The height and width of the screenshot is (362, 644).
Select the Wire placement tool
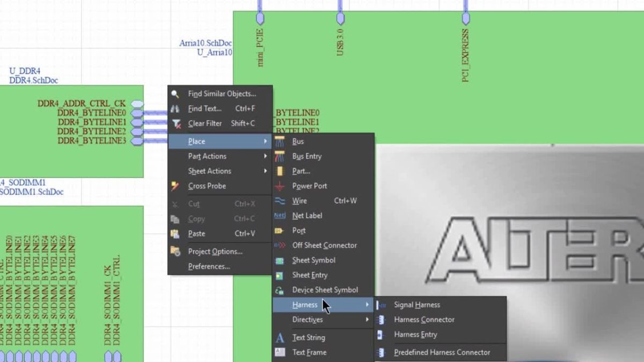click(x=299, y=201)
